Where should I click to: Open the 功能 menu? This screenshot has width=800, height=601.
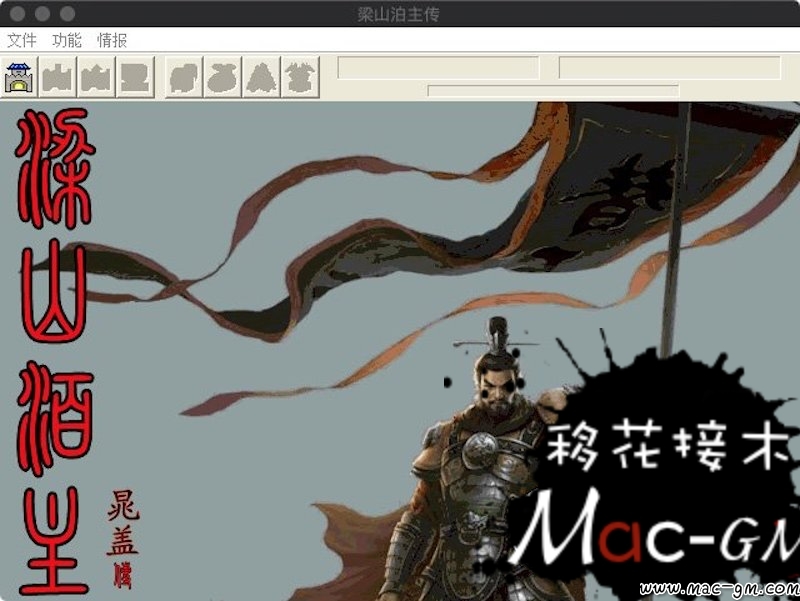click(x=67, y=40)
